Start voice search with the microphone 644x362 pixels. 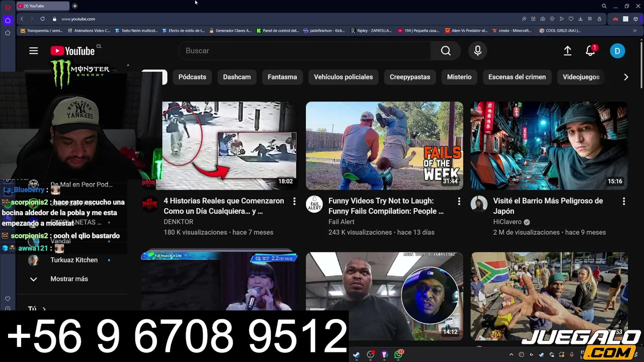tap(477, 51)
